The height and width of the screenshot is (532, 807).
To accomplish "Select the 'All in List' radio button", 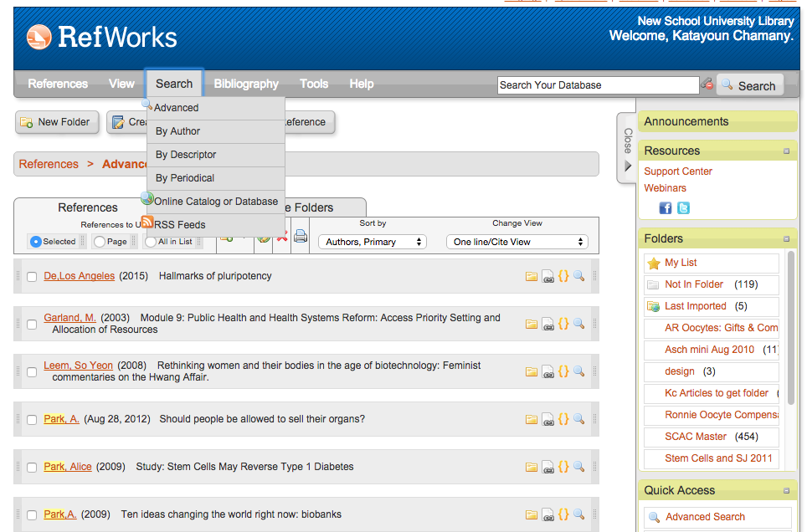I will 151,241.
